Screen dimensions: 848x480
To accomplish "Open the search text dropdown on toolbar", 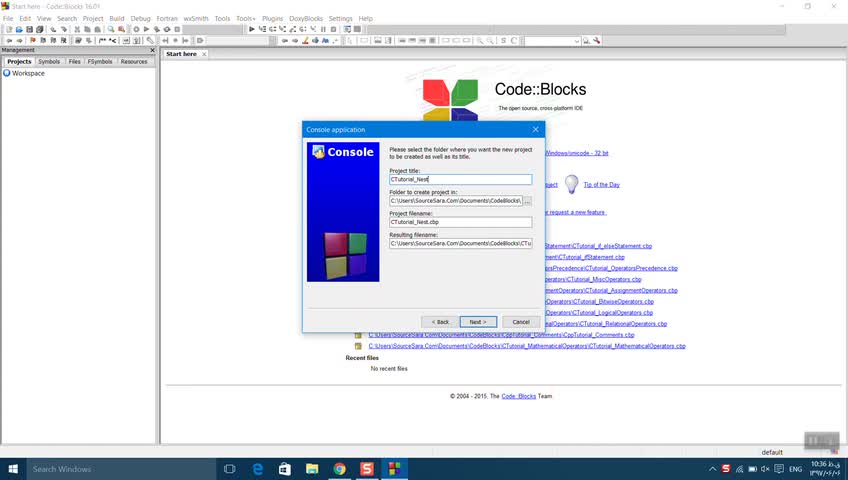I will pos(577,41).
